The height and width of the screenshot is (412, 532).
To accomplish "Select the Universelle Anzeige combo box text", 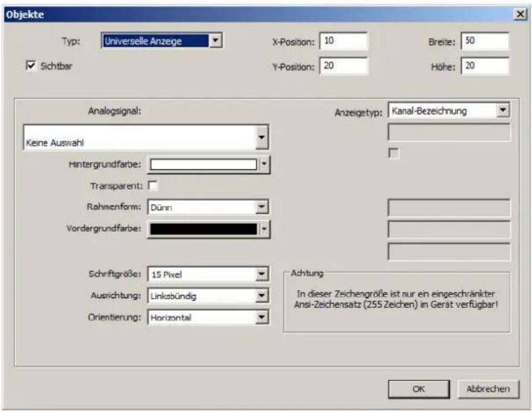I will (x=156, y=41).
